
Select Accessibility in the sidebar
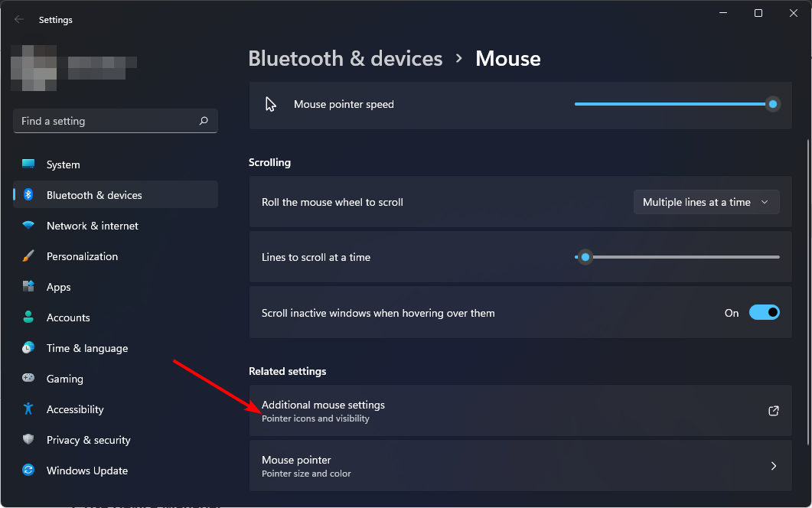[75, 409]
